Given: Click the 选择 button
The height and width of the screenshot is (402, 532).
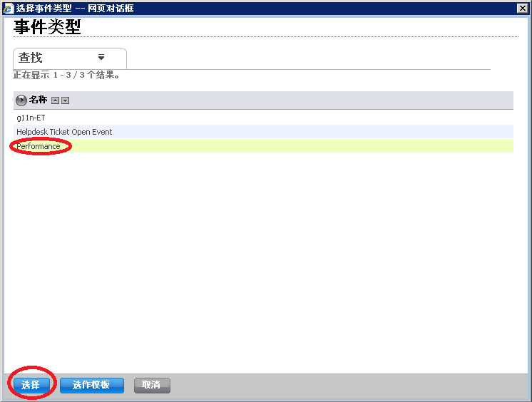Looking at the screenshot, I should tap(31, 385).
